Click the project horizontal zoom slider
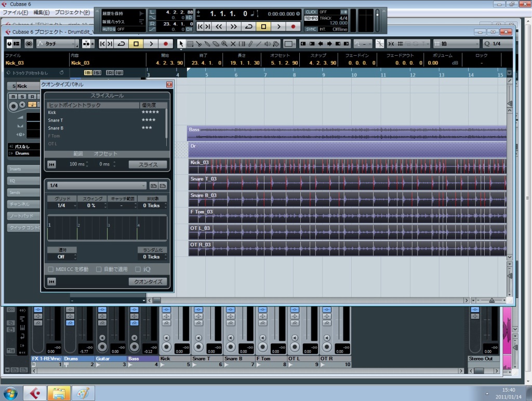The height and width of the screenshot is (401, 532). [491, 300]
